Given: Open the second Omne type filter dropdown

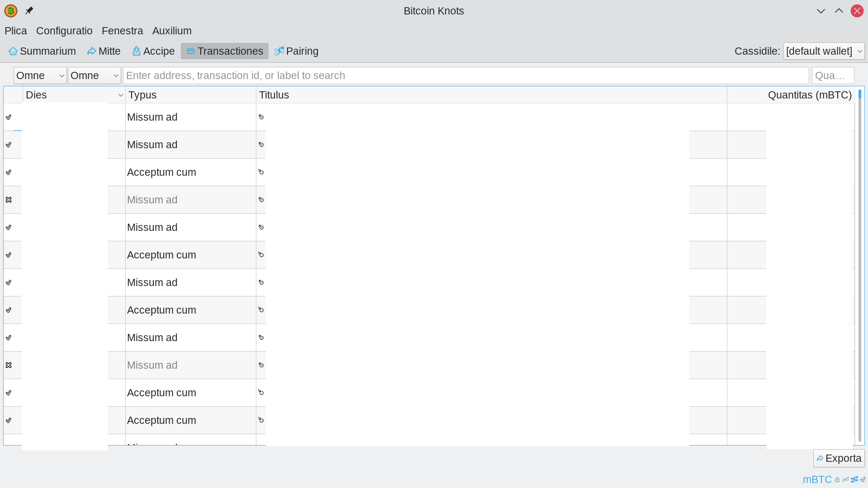Looking at the screenshot, I should pyautogui.click(x=94, y=75).
